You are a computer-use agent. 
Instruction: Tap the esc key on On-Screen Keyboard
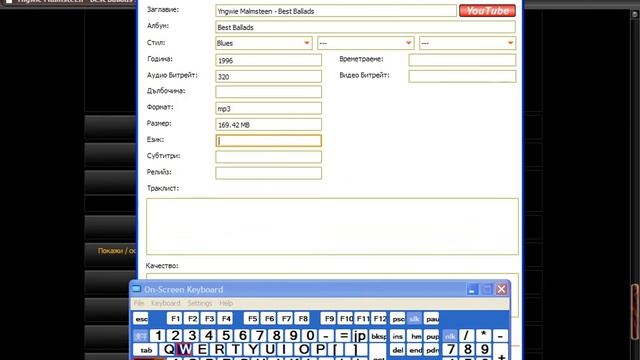pos(141,319)
